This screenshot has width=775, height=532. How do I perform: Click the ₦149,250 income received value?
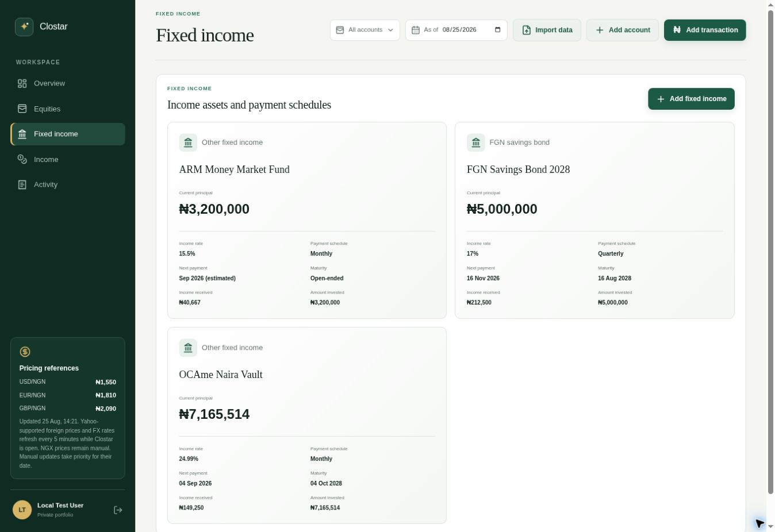[x=191, y=508]
